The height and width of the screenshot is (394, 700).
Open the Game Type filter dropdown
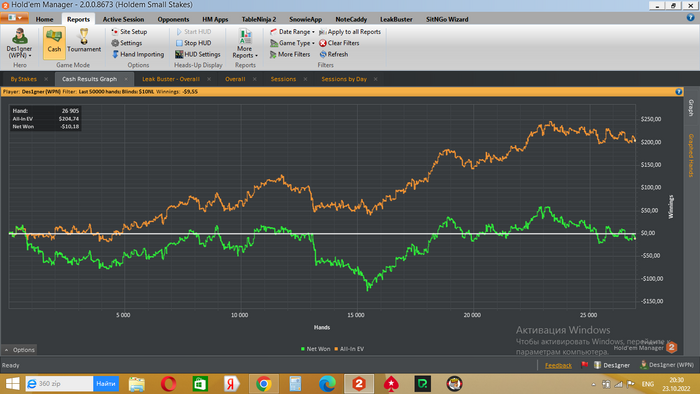click(x=292, y=43)
